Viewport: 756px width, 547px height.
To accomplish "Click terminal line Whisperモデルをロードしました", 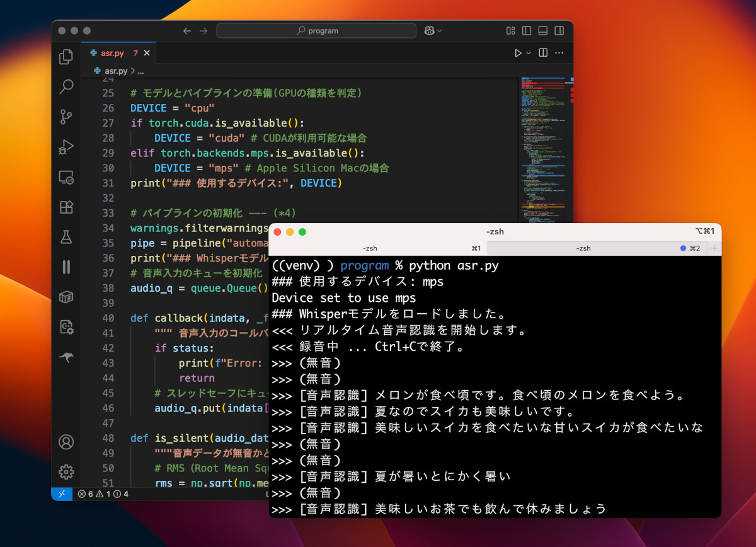I will click(x=391, y=314).
